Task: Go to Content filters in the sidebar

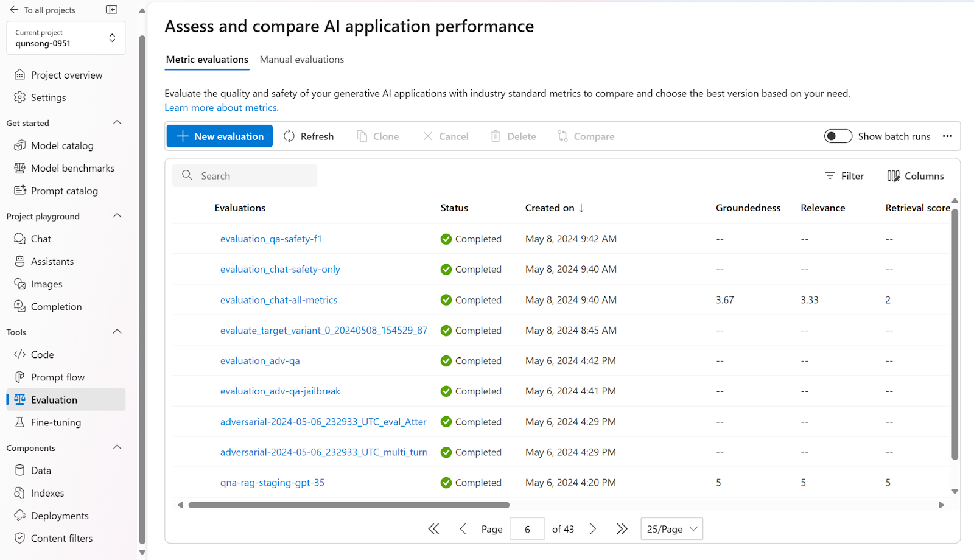Action: tap(61, 538)
